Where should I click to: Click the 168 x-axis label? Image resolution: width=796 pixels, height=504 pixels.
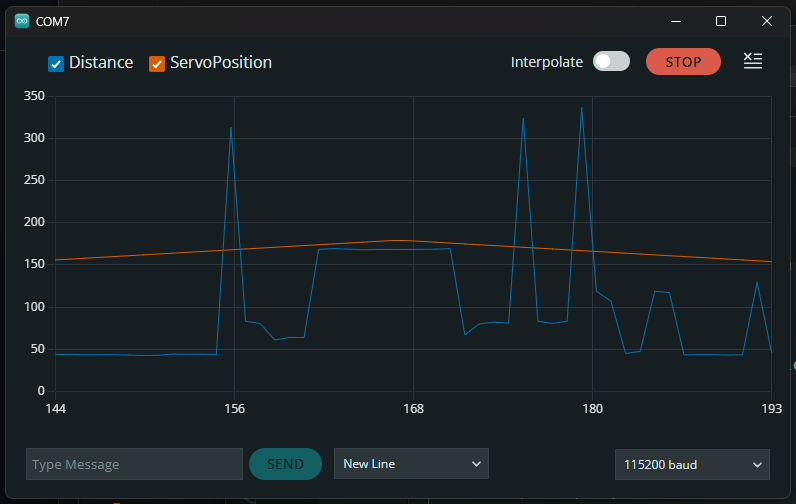413,409
